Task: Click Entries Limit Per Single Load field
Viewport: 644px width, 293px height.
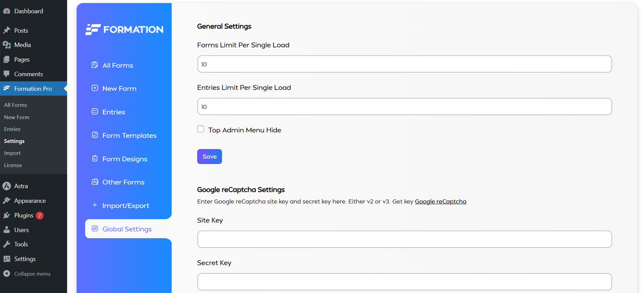Action: point(405,107)
